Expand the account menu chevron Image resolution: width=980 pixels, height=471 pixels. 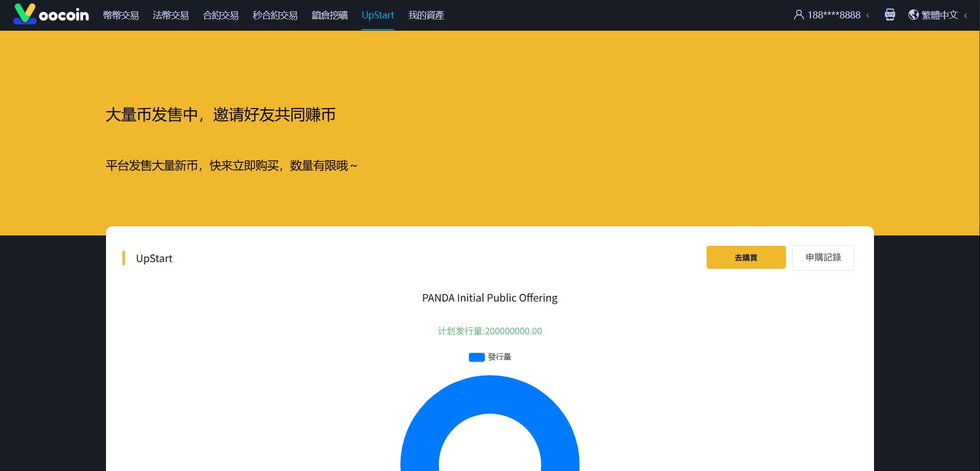pyautogui.click(x=868, y=15)
